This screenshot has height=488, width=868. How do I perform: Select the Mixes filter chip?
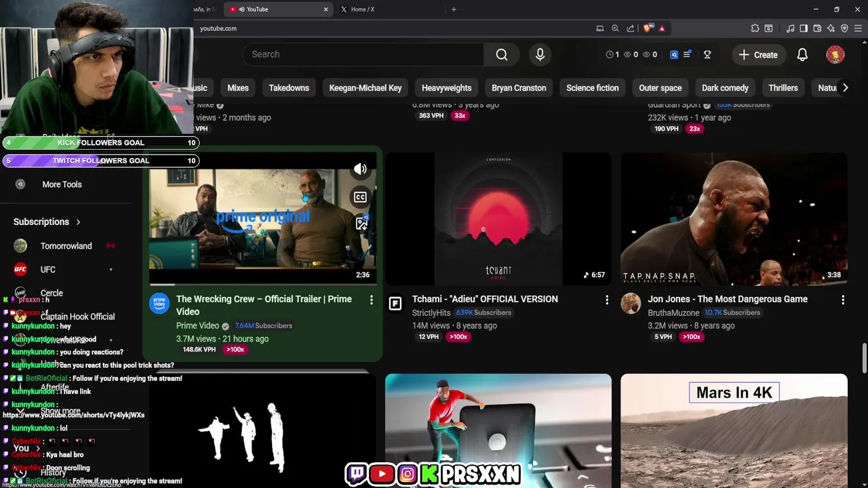click(238, 88)
